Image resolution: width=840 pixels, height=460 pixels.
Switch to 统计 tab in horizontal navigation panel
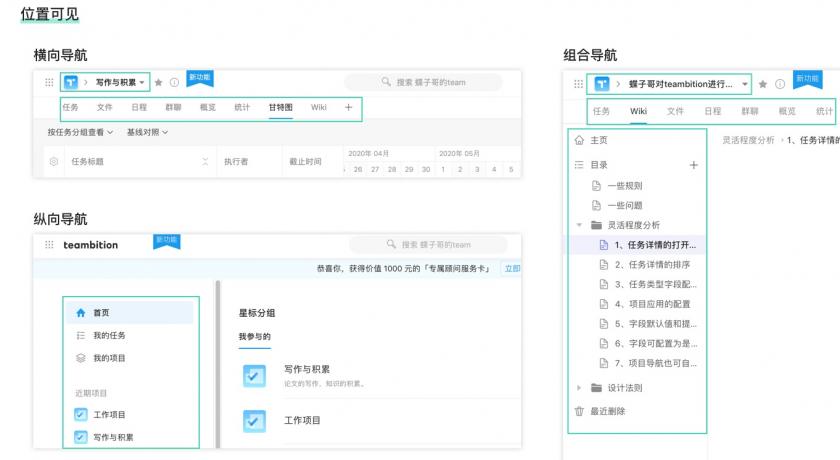[242, 107]
